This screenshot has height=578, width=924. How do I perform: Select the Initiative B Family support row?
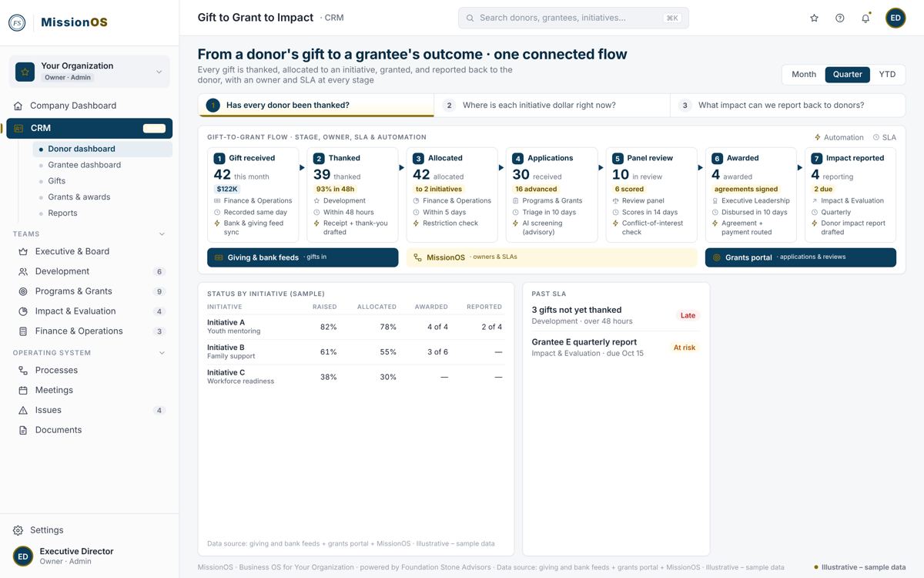356,351
